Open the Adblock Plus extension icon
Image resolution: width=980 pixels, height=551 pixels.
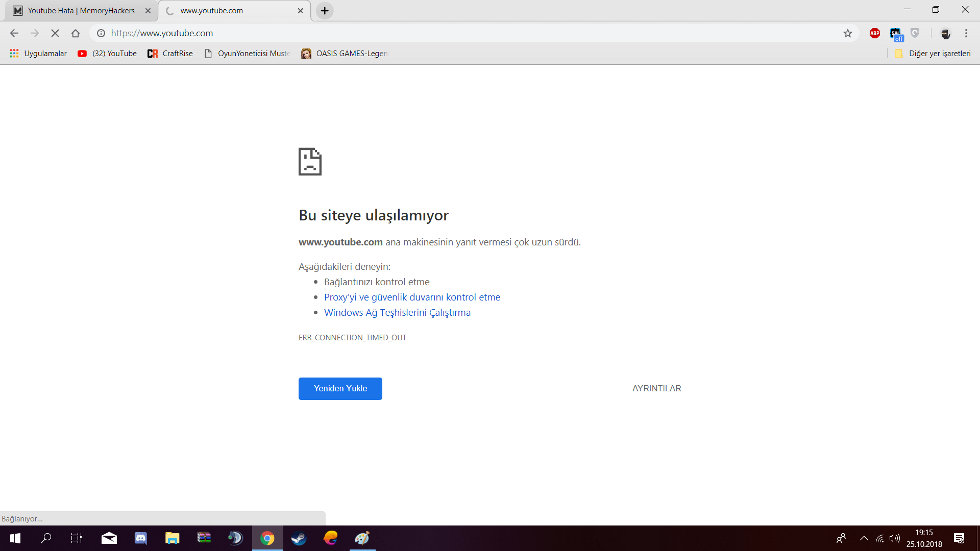click(875, 33)
